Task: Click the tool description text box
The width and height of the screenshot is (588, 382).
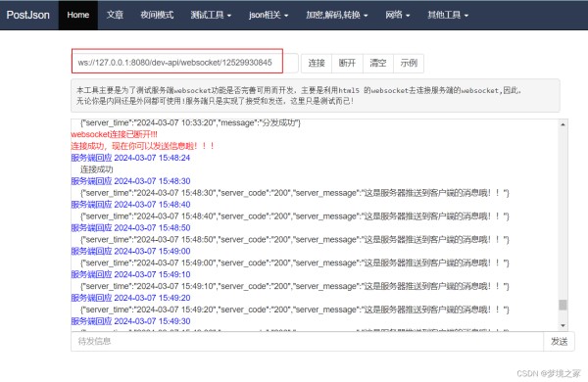Action: [316, 95]
